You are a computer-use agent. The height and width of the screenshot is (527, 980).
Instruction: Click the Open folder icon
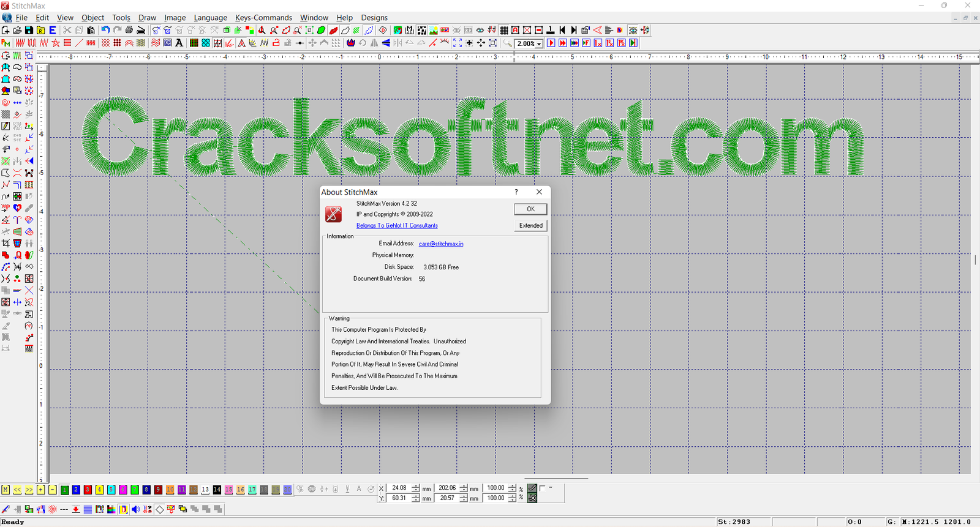(x=17, y=30)
